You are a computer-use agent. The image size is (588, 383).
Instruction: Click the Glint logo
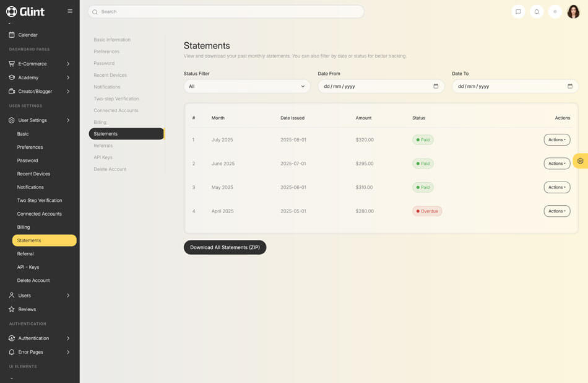[25, 11]
